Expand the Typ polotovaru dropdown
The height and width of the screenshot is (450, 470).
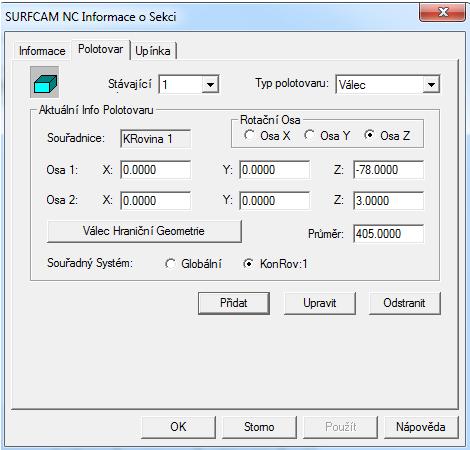[431, 84]
